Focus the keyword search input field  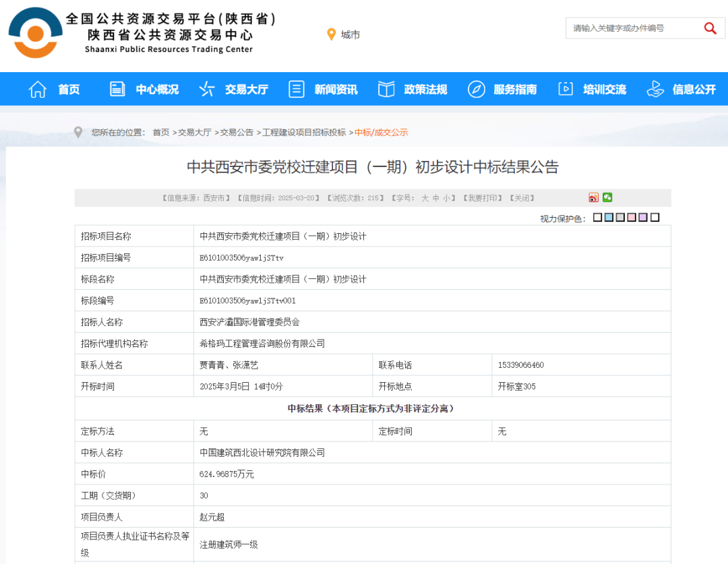coord(634,28)
